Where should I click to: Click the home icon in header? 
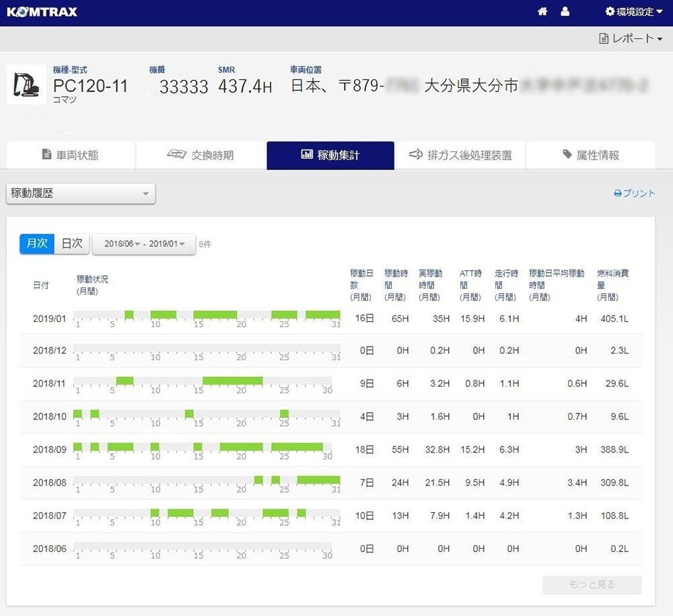coord(542,12)
